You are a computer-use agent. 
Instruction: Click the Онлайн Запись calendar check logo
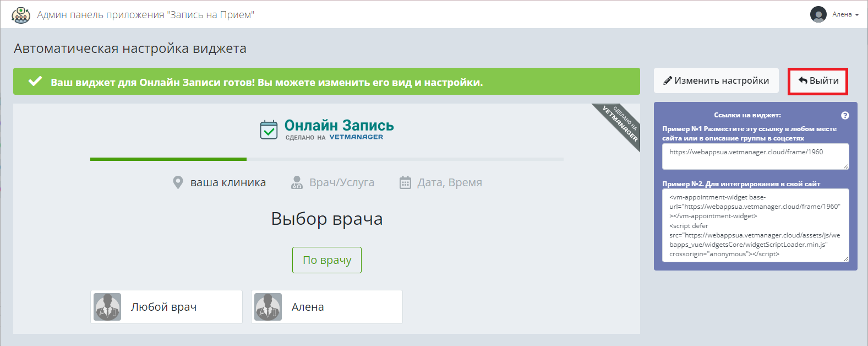[269, 130]
